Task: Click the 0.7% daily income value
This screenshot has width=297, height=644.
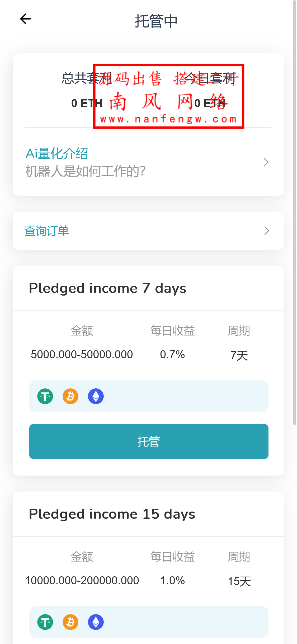Action: coord(172,355)
